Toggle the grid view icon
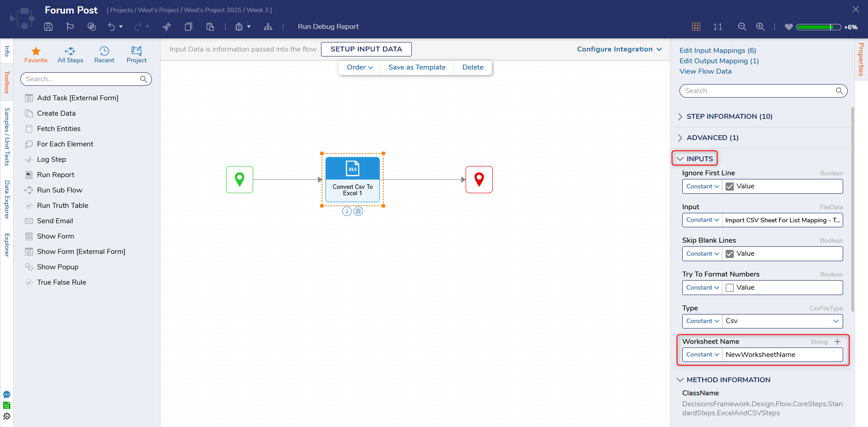 (696, 27)
